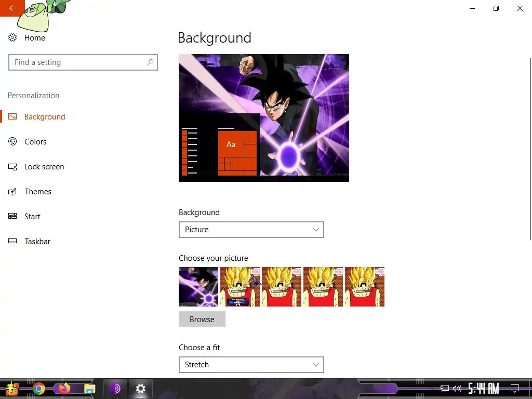The image size is (532, 399).
Task: Click the 5:44 AM taskbar clock
Action: pos(484,389)
